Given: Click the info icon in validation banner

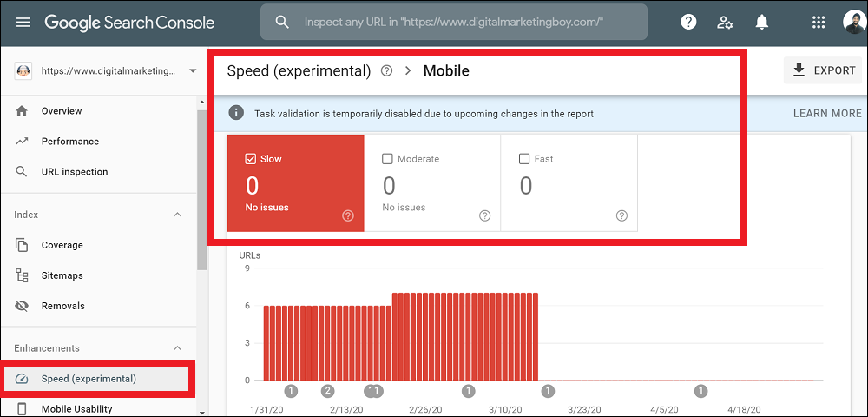Looking at the screenshot, I should [x=236, y=113].
